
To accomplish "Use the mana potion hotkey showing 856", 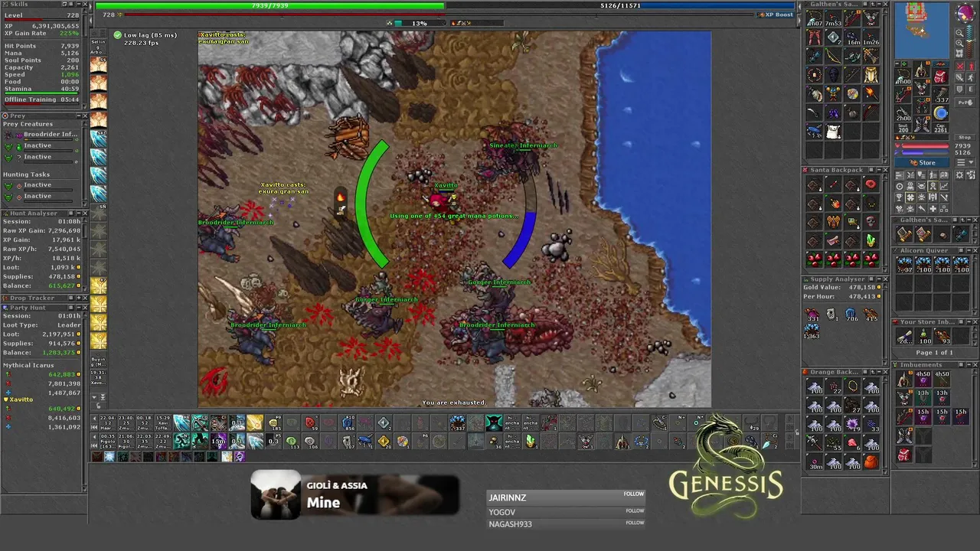I will pyautogui.click(x=348, y=422).
